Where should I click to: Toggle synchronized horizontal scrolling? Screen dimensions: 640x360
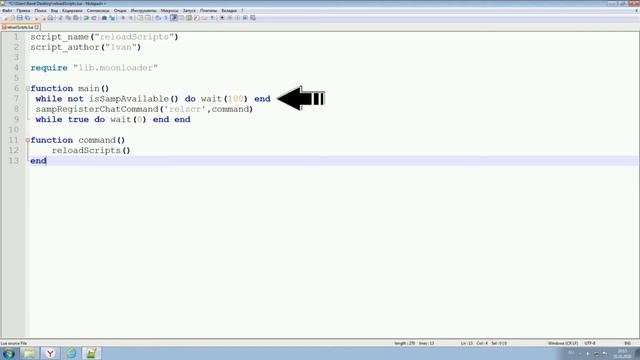(148, 18)
